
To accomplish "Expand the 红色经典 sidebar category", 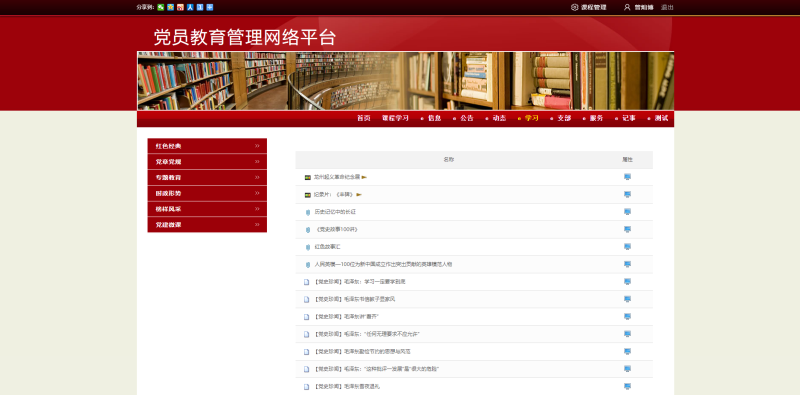I will (207, 146).
